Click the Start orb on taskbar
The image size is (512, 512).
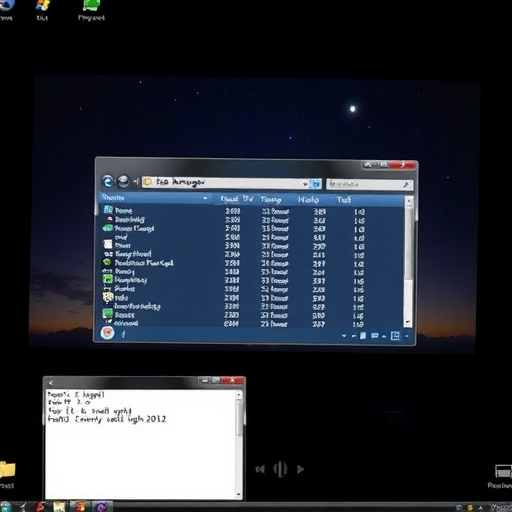[x=5, y=507]
